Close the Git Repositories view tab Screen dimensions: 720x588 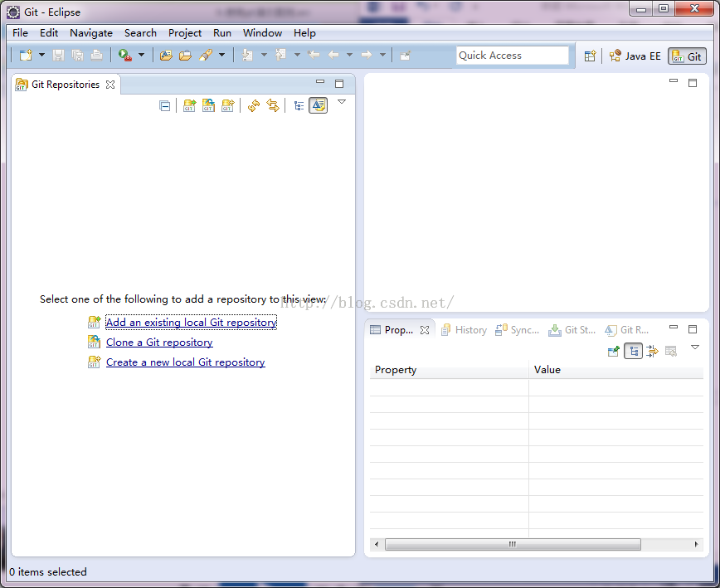point(110,85)
